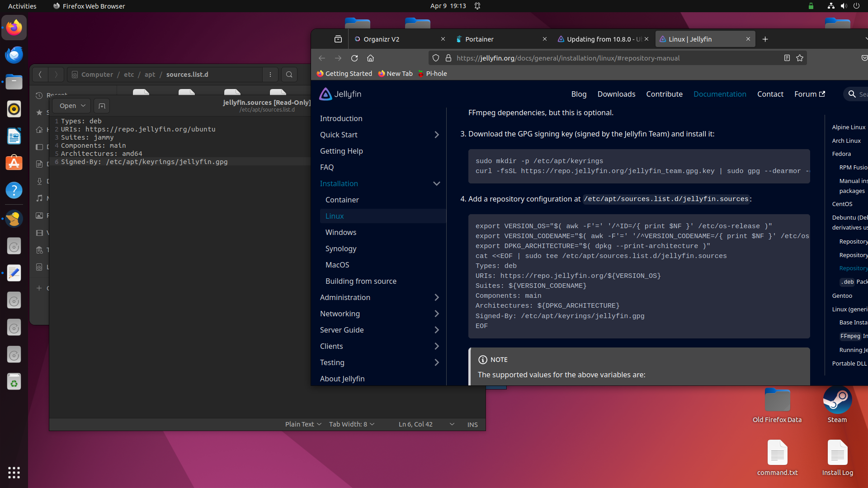Click the Firefox URL address field
Image resolution: width=868 pixels, height=488 pixels.
tap(610, 58)
